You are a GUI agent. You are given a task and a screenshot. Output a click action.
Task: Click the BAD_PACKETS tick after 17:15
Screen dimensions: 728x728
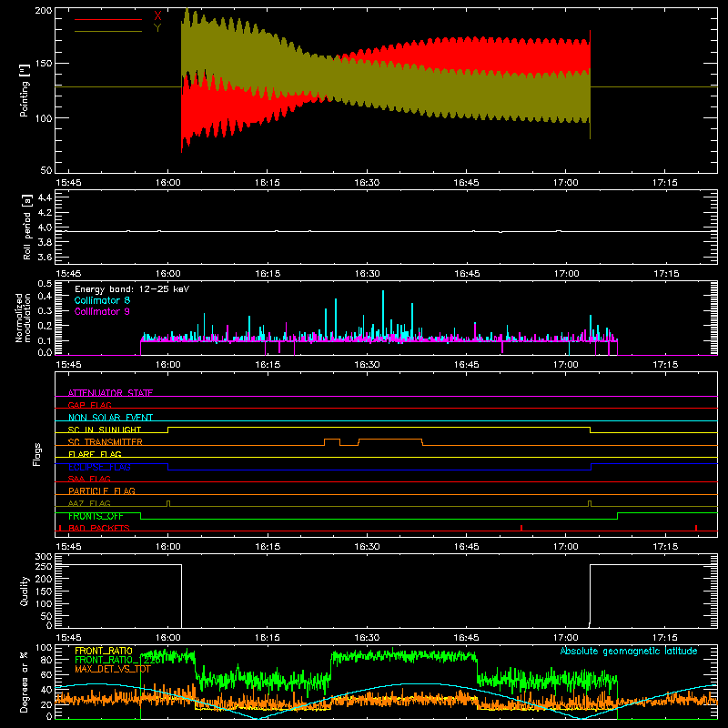[x=696, y=528]
